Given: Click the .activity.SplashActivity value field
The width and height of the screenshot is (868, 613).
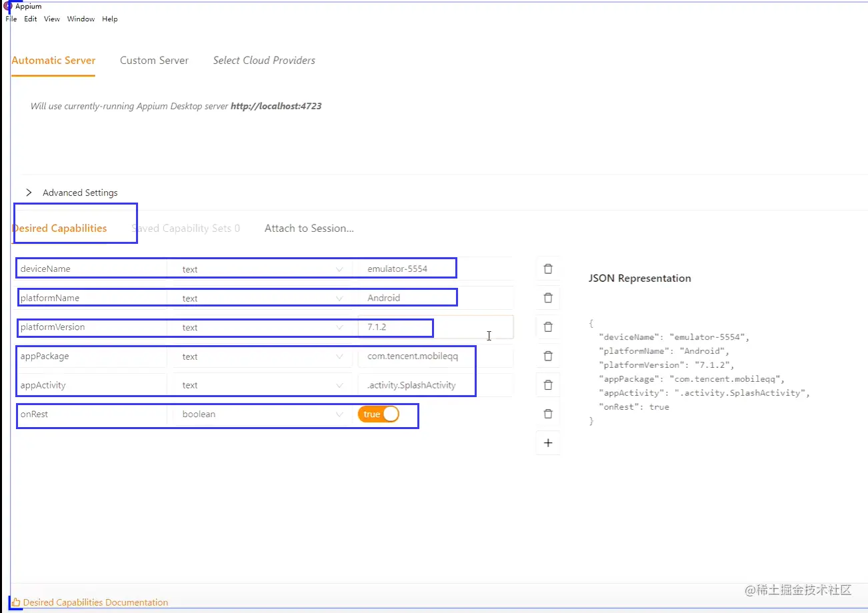Looking at the screenshot, I should click(x=435, y=385).
